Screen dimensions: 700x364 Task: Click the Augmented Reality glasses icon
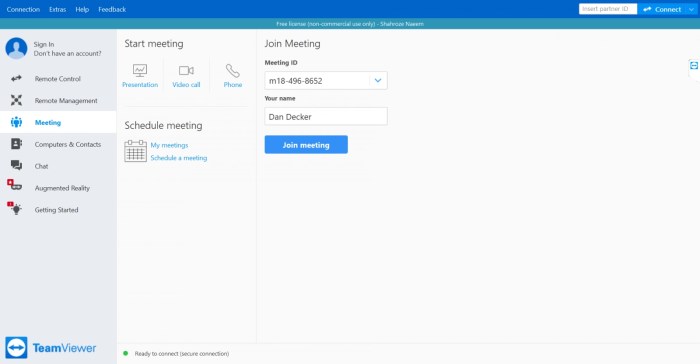pyautogui.click(x=14, y=185)
